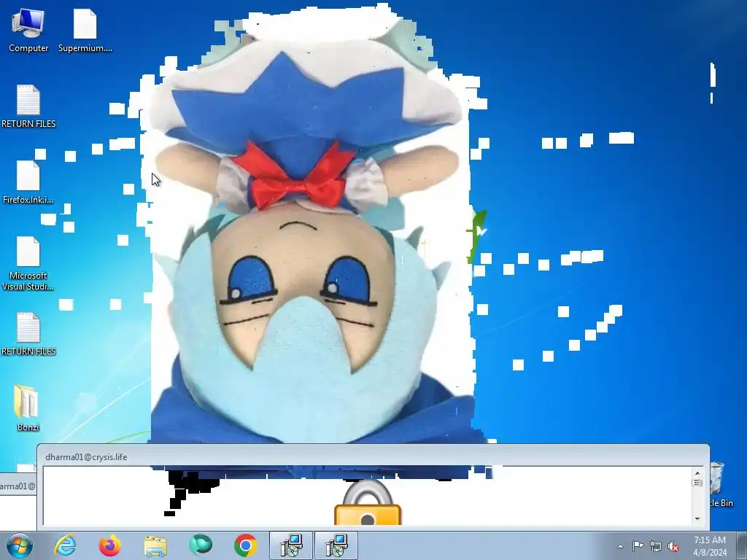Select the Microsoft Visual Studio file icon

[x=28, y=263]
